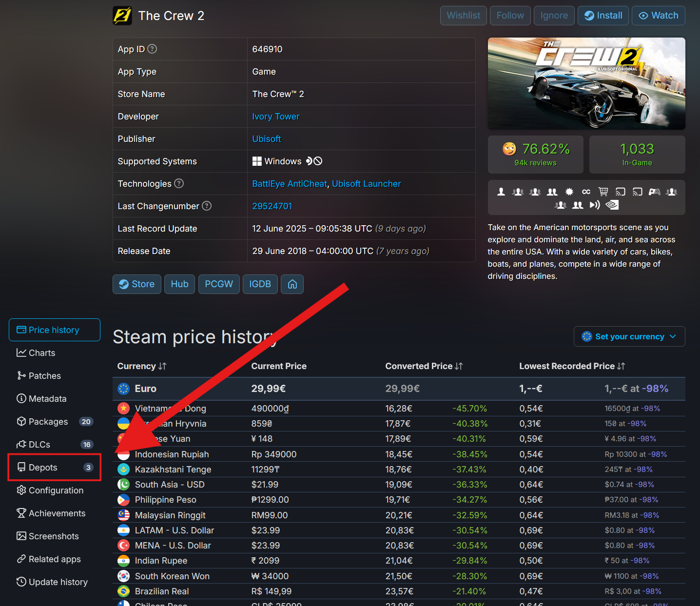Click the Ignore button
The height and width of the screenshot is (606, 700).
tap(554, 16)
